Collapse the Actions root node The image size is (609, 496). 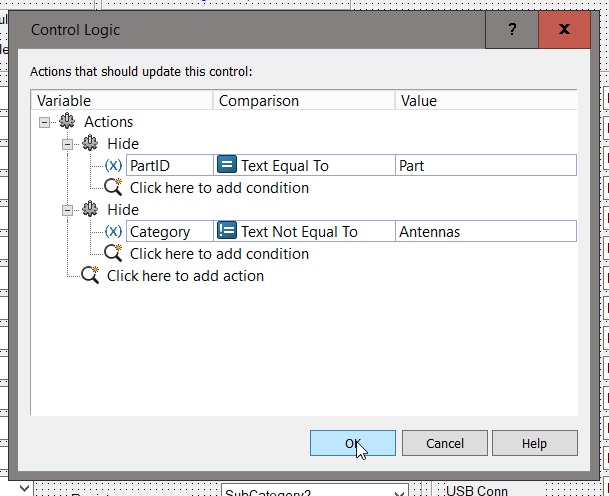pyautogui.click(x=44, y=123)
